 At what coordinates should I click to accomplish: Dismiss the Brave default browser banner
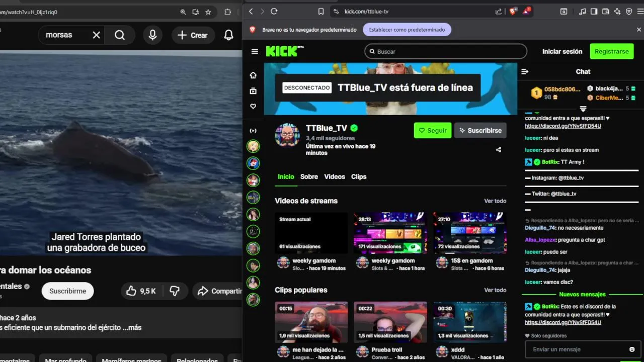(639, 30)
